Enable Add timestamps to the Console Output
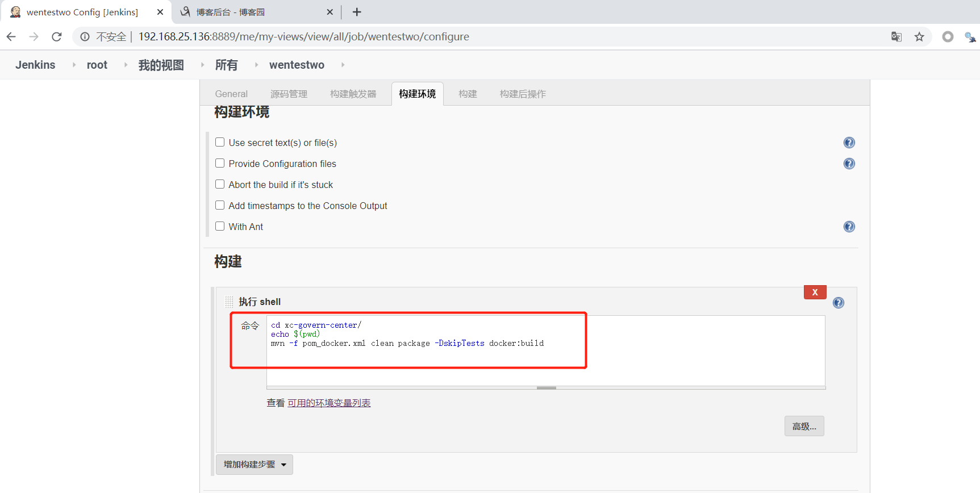Image resolution: width=980 pixels, height=493 pixels. [220, 205]
